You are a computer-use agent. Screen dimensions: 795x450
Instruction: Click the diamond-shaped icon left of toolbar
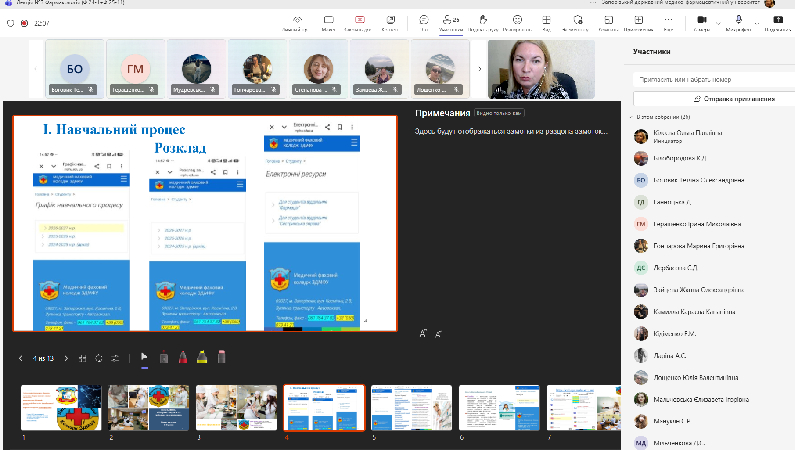pyautogui.click(x=298, y=20)
